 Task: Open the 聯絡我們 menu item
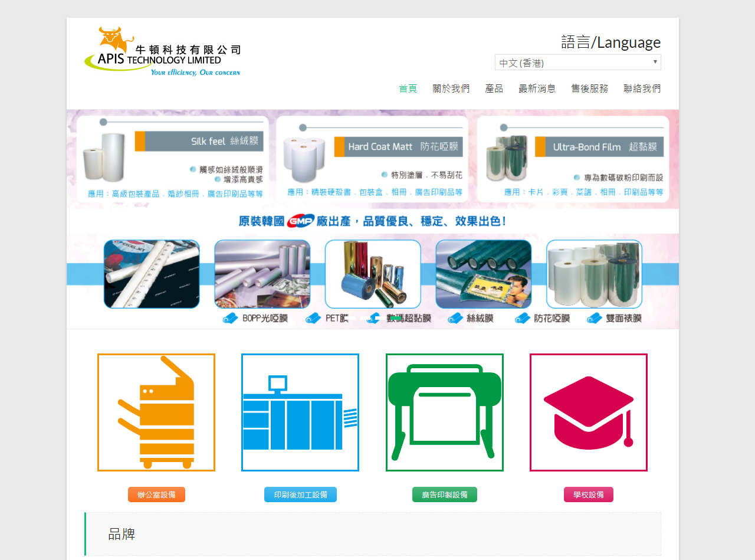click(x=642, y=89)
